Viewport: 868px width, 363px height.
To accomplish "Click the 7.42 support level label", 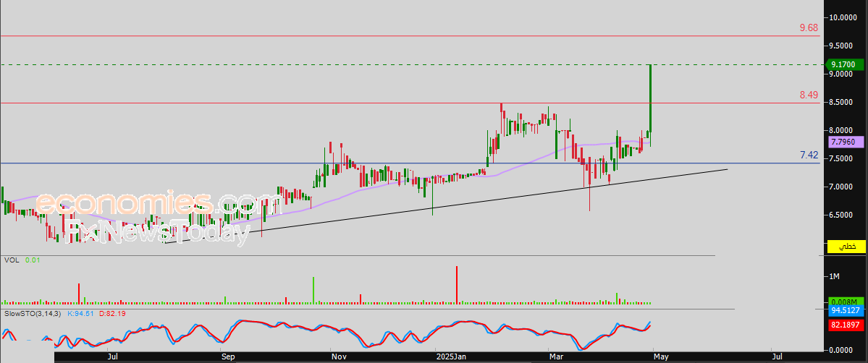I will tap(809, 155).
